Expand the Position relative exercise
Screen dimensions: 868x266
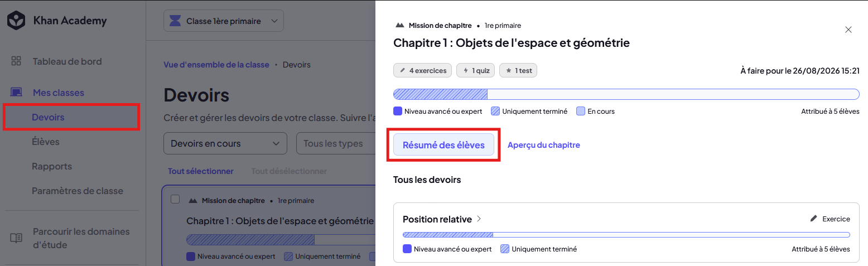click(442, 219)
